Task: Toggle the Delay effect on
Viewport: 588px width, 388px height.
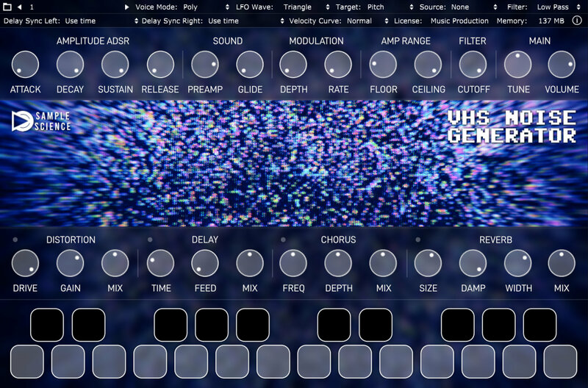Action: pyautogui.click(x=151, y=240)
